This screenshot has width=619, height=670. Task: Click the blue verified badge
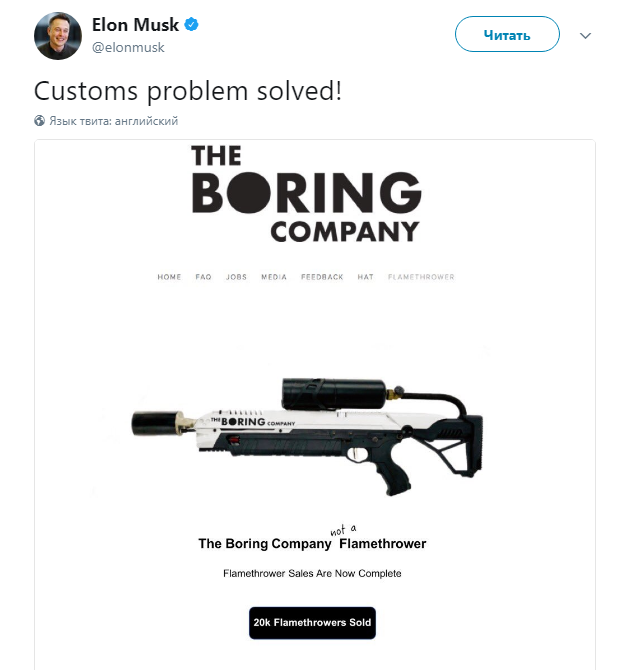coord(191,25)
